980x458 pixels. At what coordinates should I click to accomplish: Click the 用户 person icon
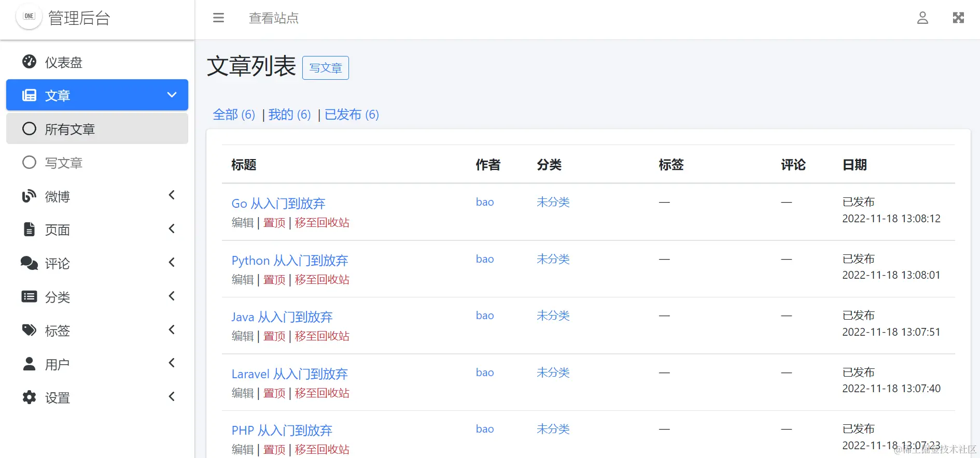pyautogui.click(x=29, y=364)
